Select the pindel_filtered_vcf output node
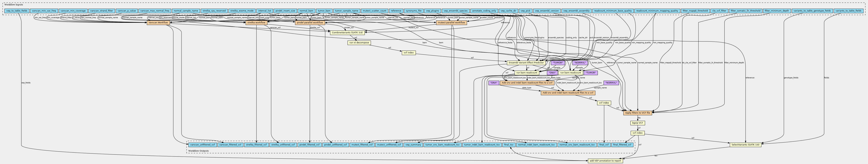 (x=309, y=145)
